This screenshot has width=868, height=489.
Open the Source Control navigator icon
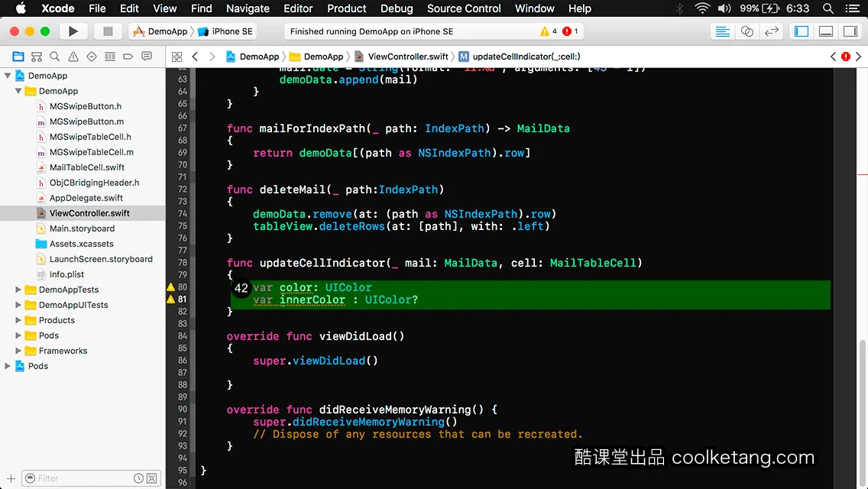tap(37, 57)
